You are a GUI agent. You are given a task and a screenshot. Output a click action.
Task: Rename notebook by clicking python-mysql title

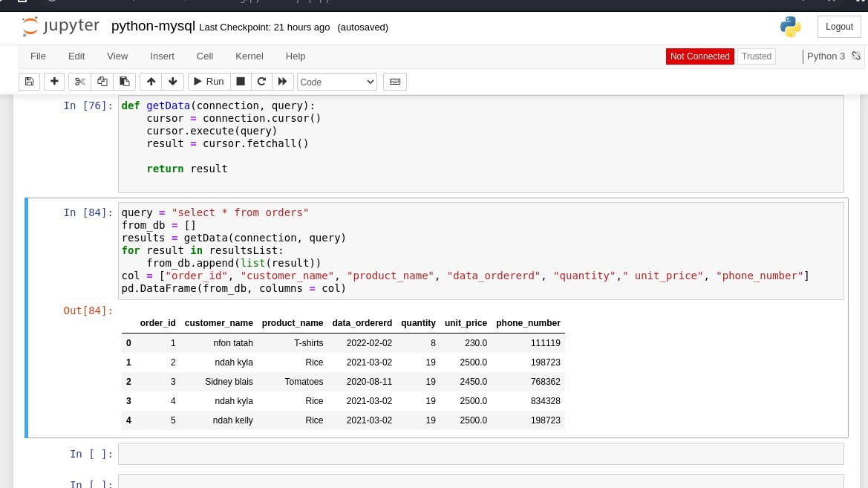point(154,27)
